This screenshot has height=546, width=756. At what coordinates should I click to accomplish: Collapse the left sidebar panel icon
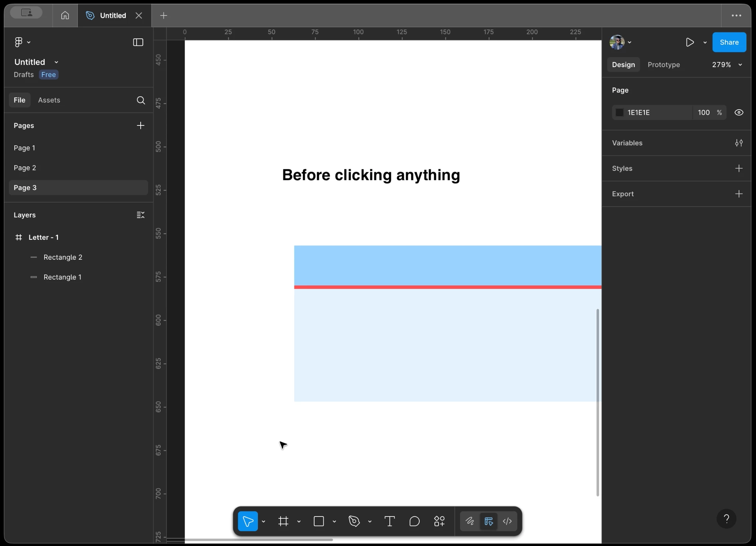(x=138, y=42)
